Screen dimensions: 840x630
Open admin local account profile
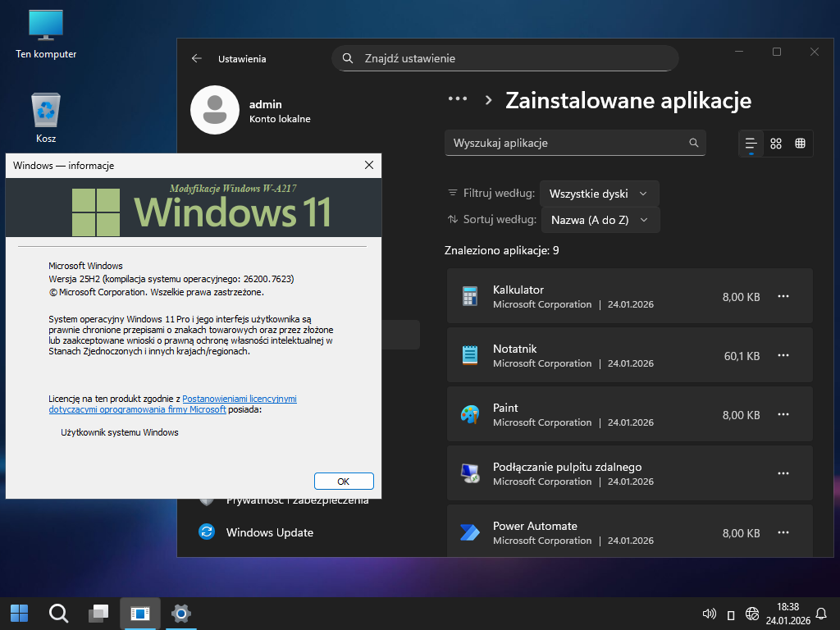[264, 111]
